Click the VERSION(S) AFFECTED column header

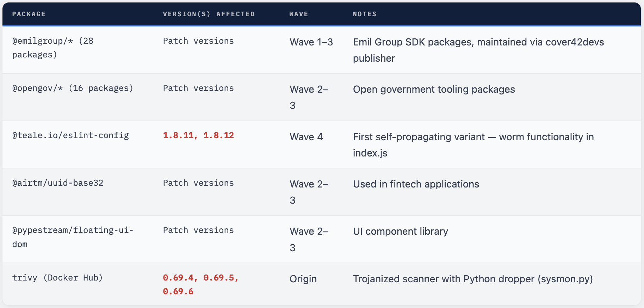[x=209, y=14]
